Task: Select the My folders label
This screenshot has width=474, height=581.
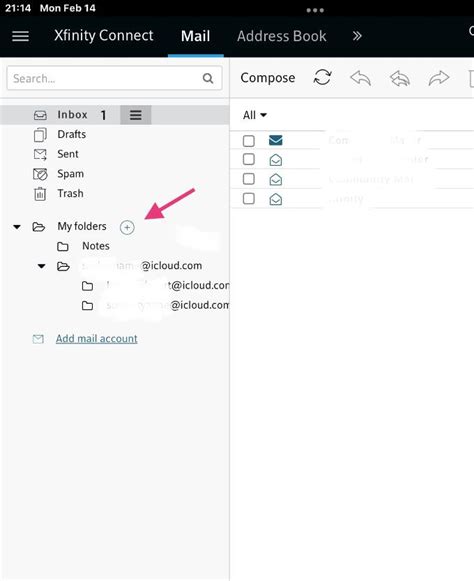Action: point(82,226)
